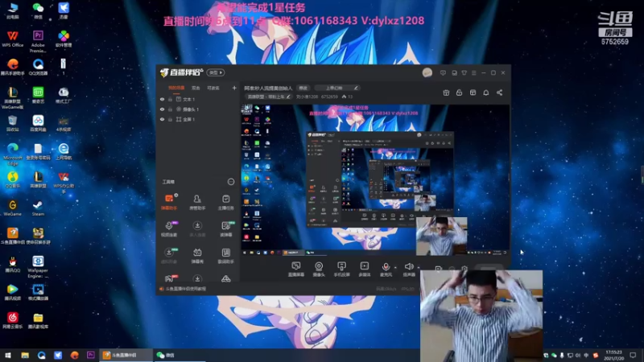Open the 弹幕助手 tool in the toolbox
Image resolution: width=644 pixels, height=362 pixels.
tap(169, 203)
